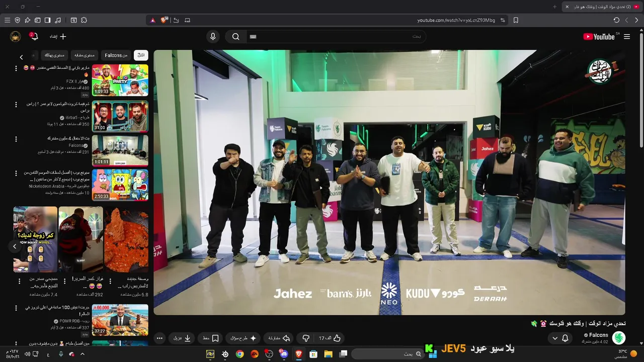The image size is (644, 362).
Task: Open options menu for Falcons celebration video
Action: click(x=16, y=139)
